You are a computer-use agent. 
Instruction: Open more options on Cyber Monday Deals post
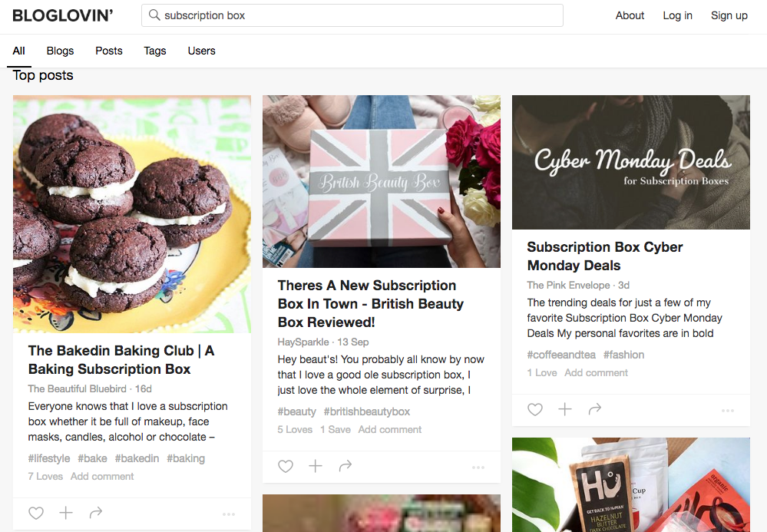point(727,411)
